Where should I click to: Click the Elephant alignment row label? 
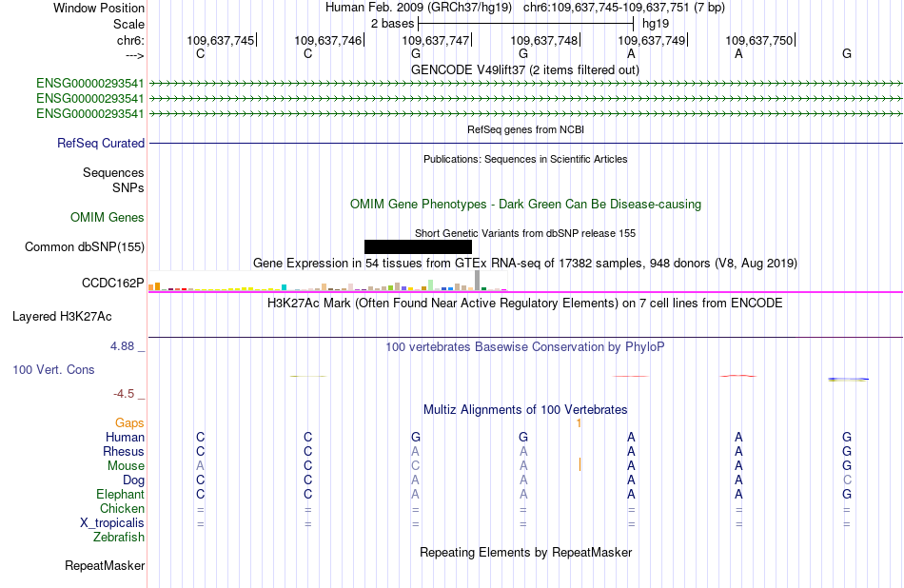click(x=120, y=494)
